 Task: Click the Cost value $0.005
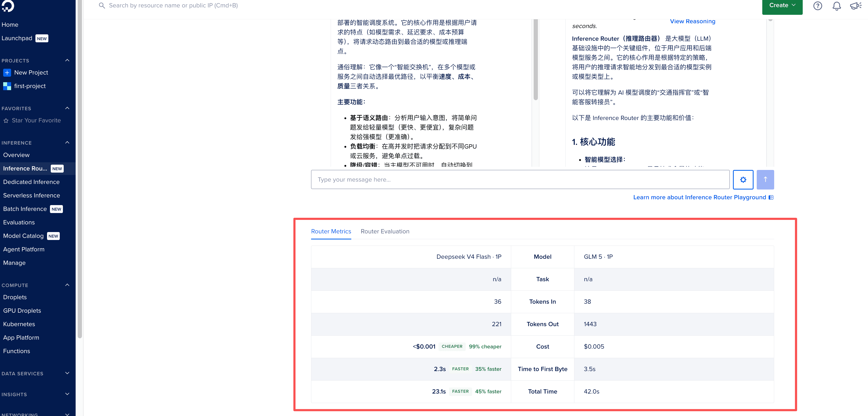click(x=594, y=346)
